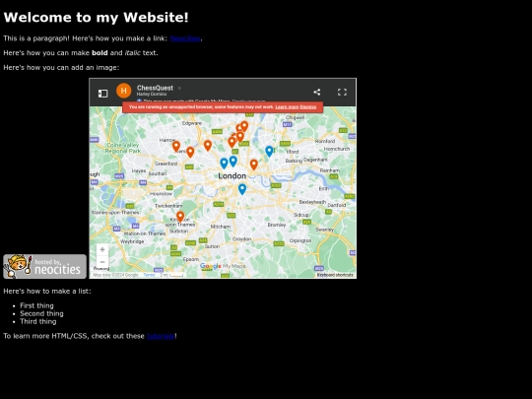Click the Welcome to my Website heading

(96, 18)
